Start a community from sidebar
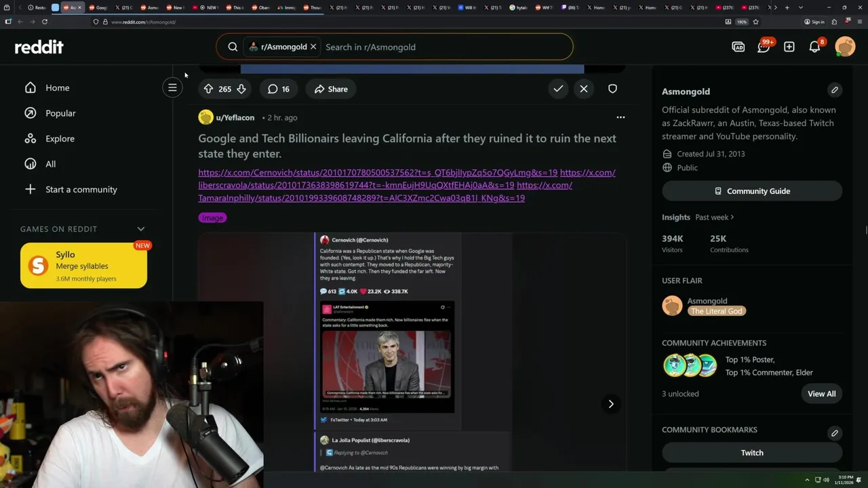868x488 pixels. (81, 189)
